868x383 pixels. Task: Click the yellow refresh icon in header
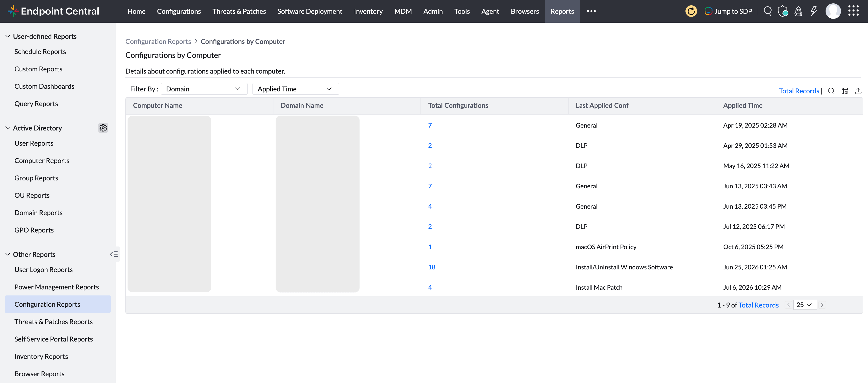691,11
